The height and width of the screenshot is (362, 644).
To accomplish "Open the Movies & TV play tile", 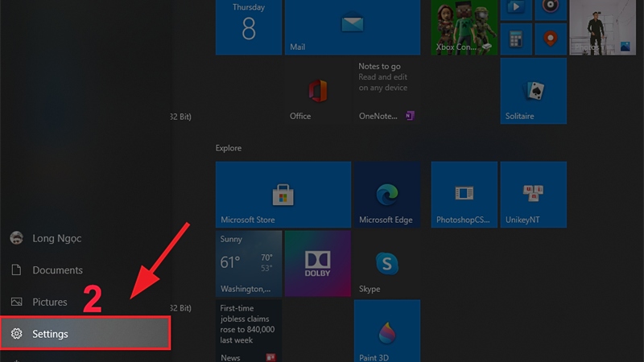I will (516, 10).
